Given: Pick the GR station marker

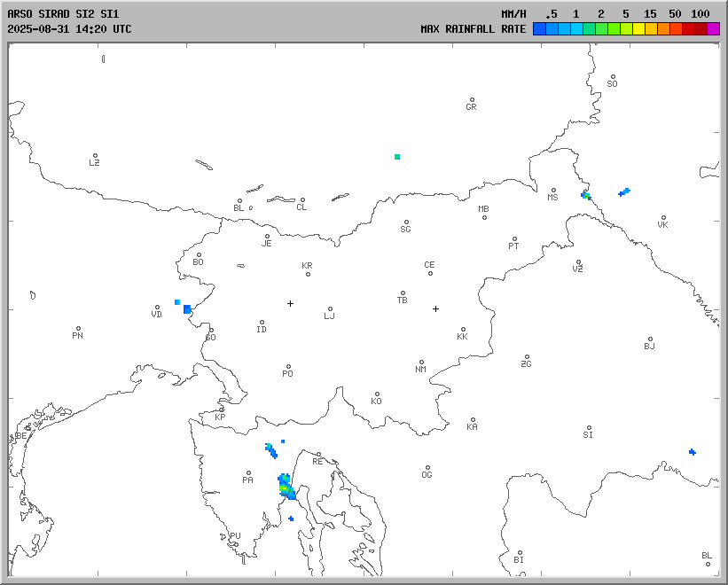Looking at the screenshot, I should pyautogui.click(x=472, y=100).
